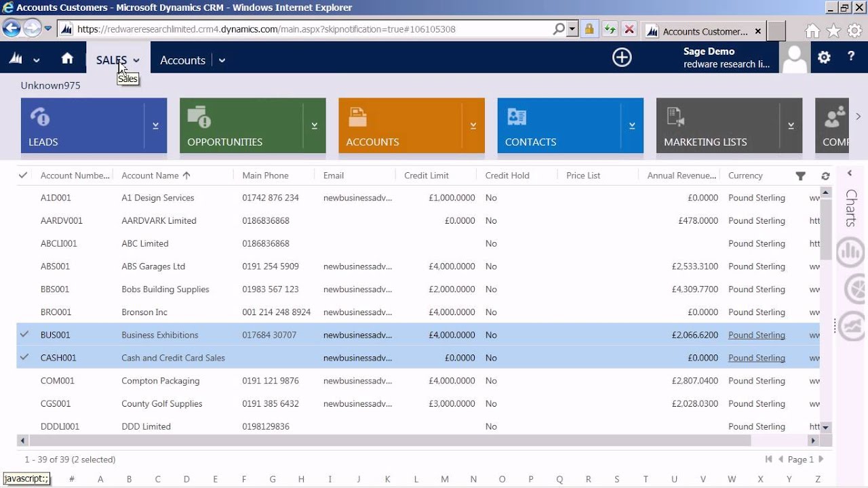The width and height of the screenshot is (868, 488).
Task: Open browser Home icon
Action: 812,30
